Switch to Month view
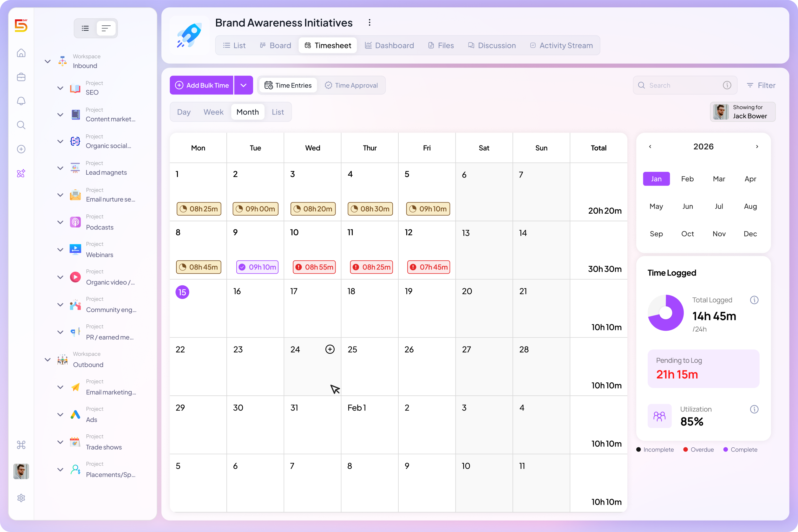This screenshot has width=798, height=532. click(248, 112)
